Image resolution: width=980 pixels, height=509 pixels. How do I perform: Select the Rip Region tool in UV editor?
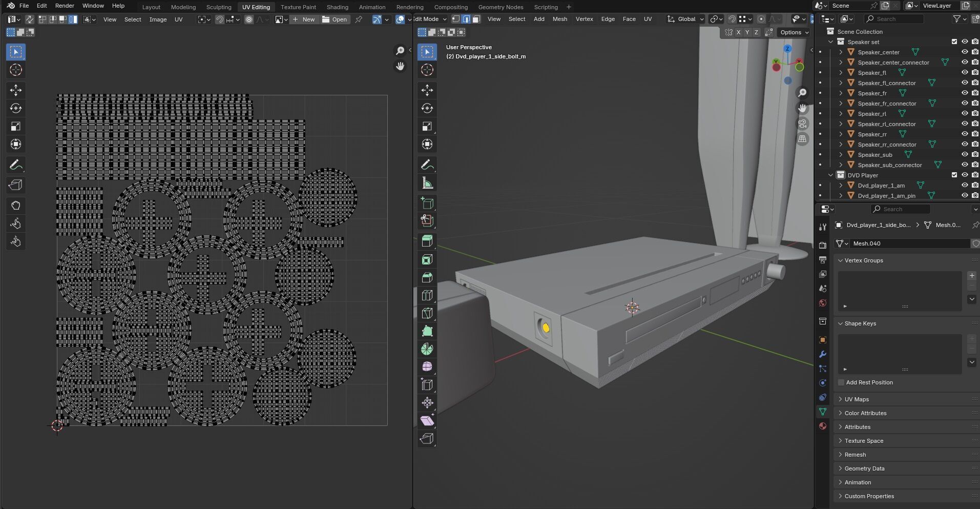[x=16, y=185]
